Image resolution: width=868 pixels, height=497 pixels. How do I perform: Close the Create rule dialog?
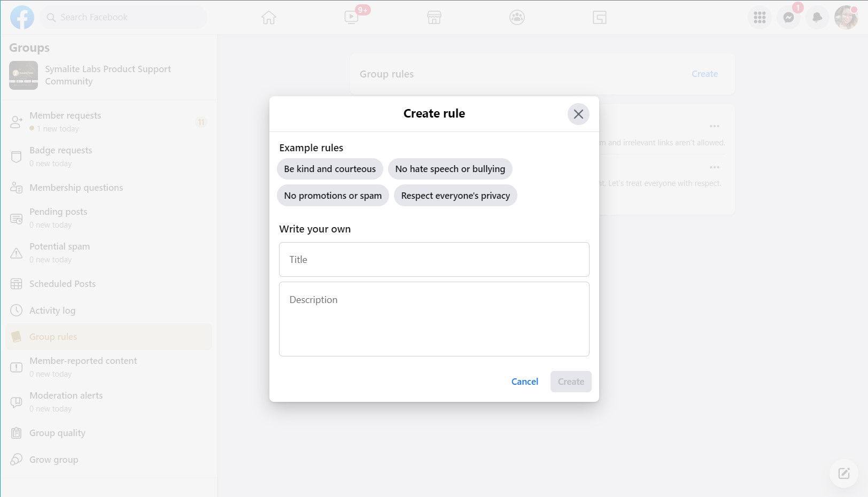(x=578, y=114)
